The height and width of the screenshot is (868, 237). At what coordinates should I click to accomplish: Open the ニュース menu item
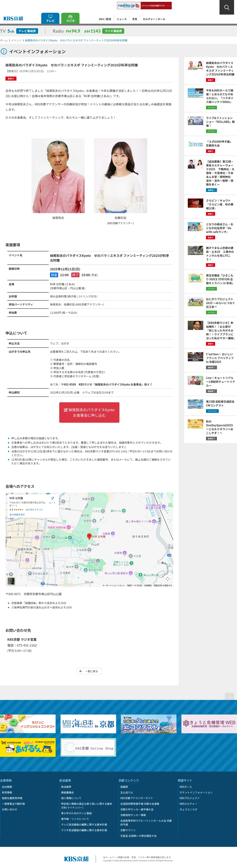[121, 19]
